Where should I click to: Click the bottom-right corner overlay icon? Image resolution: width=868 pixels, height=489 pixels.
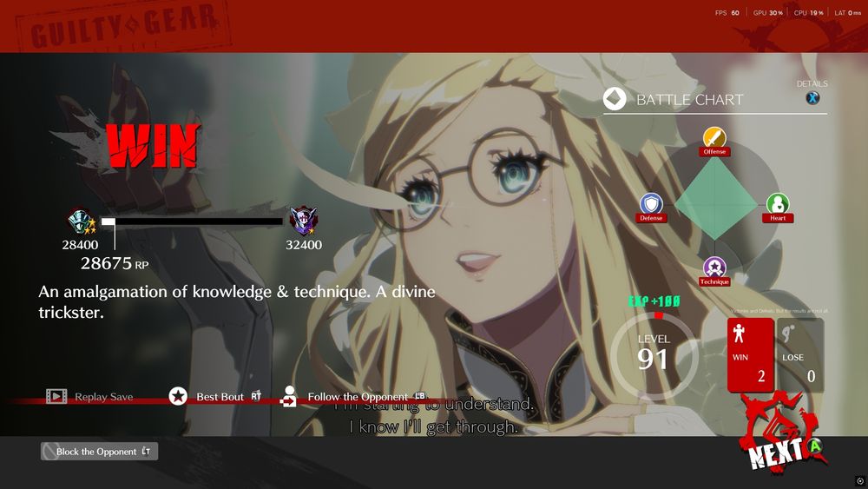[x=859, y=480]
